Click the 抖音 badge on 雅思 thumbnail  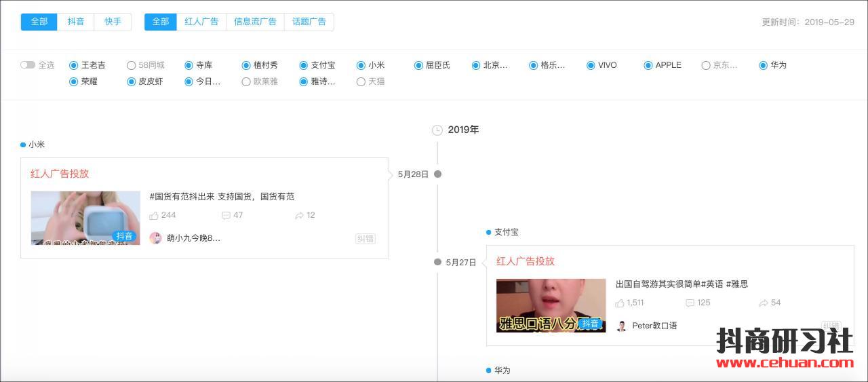click(591, 324)
